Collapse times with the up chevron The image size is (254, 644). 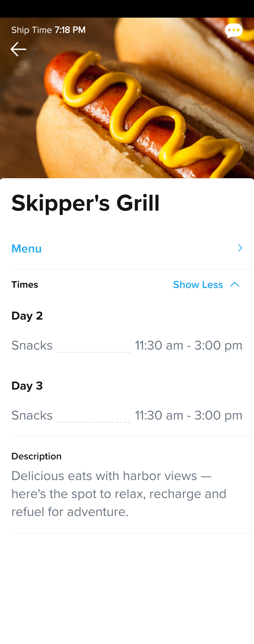tap(235, 285)
